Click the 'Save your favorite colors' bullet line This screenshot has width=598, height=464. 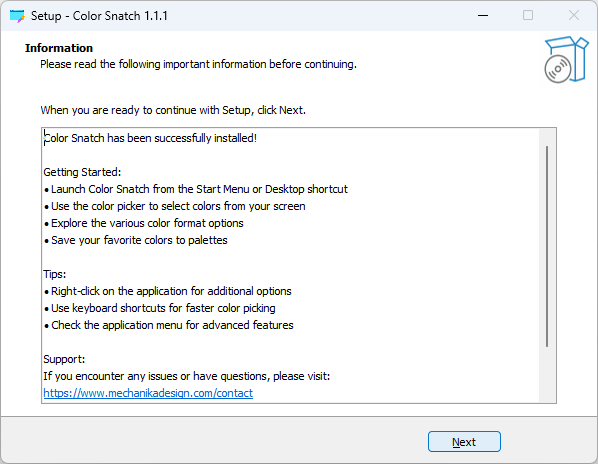coord(135,241)
